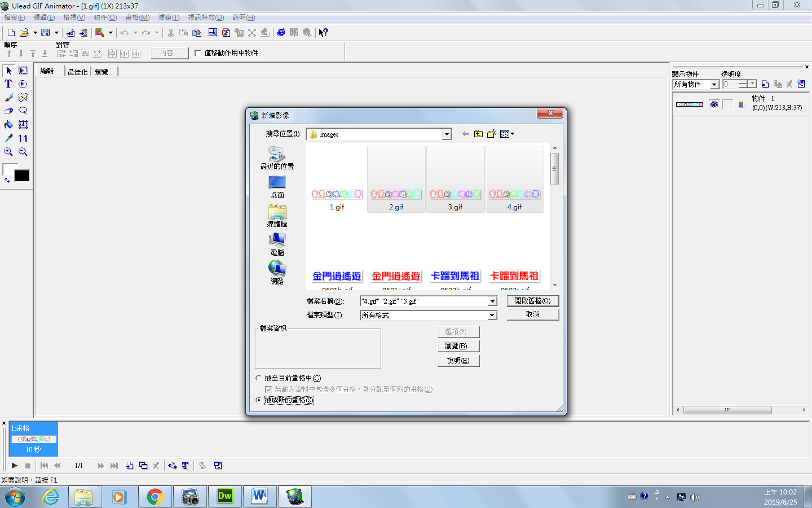
Task: Click the create new folder icon
Action: 491,134
